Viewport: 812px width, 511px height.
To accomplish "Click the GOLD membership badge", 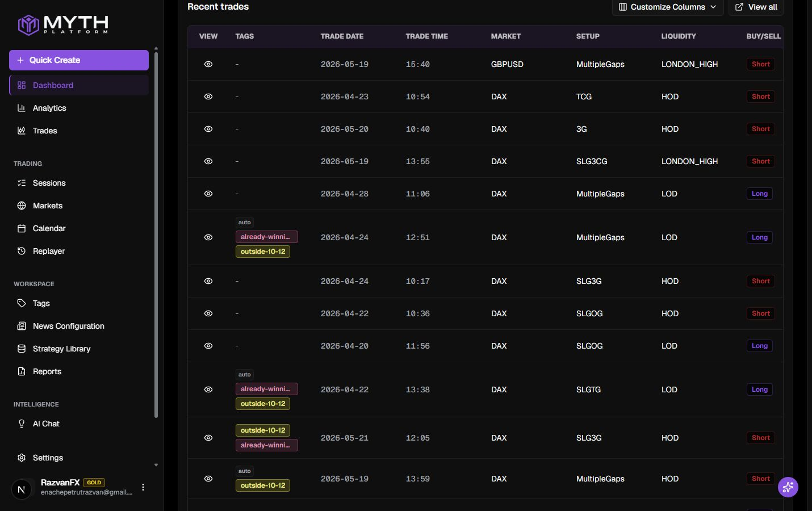I will (x=94, y=483).
